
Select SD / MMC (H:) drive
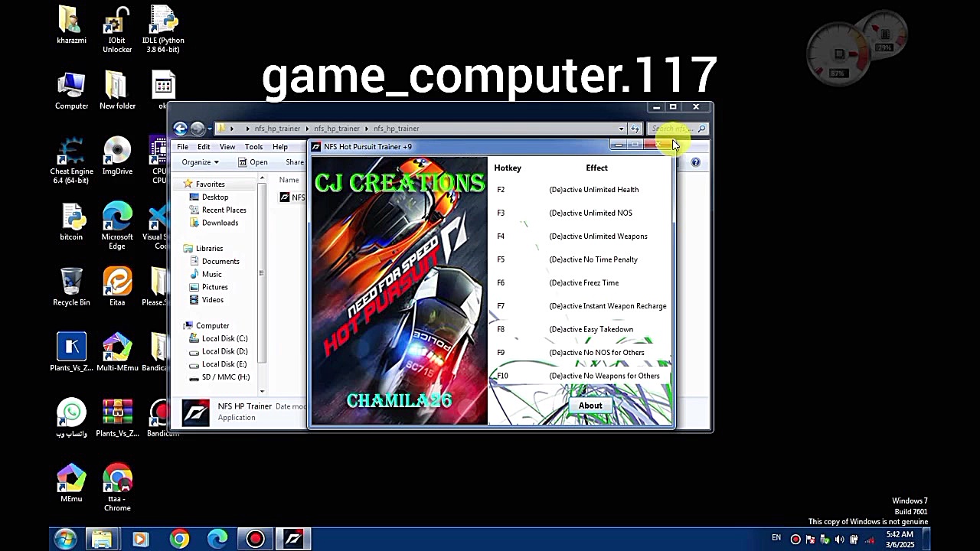click(225, 377)
